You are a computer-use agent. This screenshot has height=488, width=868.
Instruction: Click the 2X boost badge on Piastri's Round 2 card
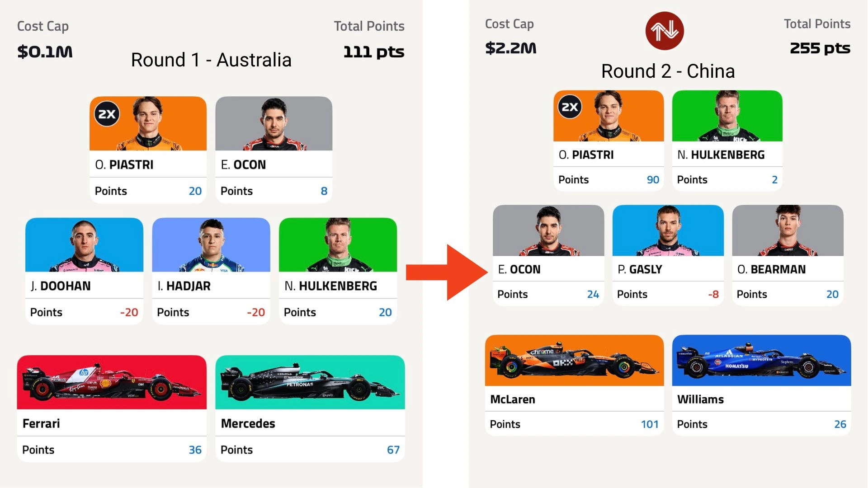(570, 107)
